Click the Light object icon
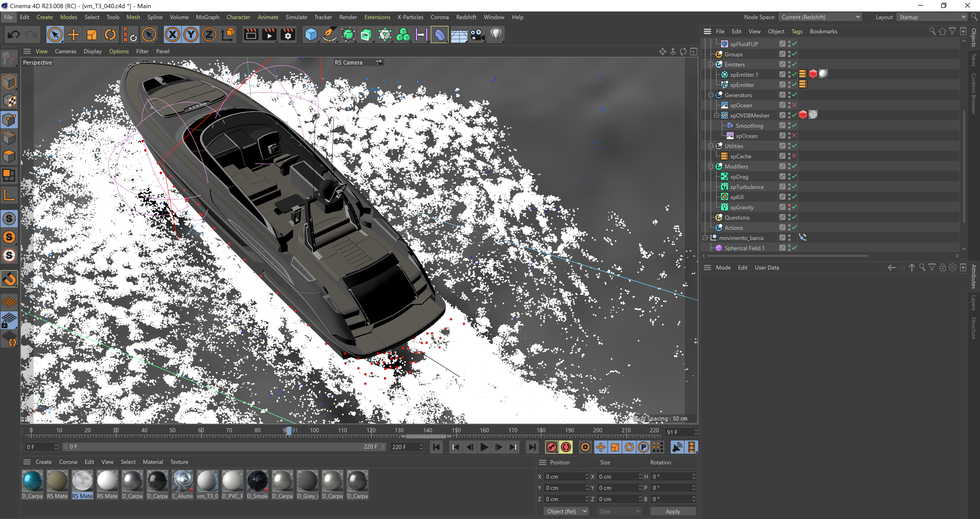980x519 pixels. 496,35
